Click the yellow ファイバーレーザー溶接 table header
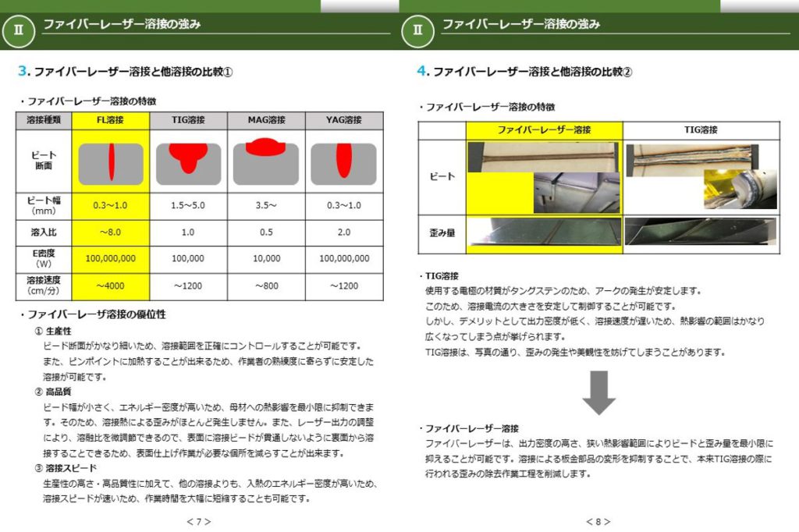Image resolution: width=799 pixels, height=532 pixels. click(544, 129)
